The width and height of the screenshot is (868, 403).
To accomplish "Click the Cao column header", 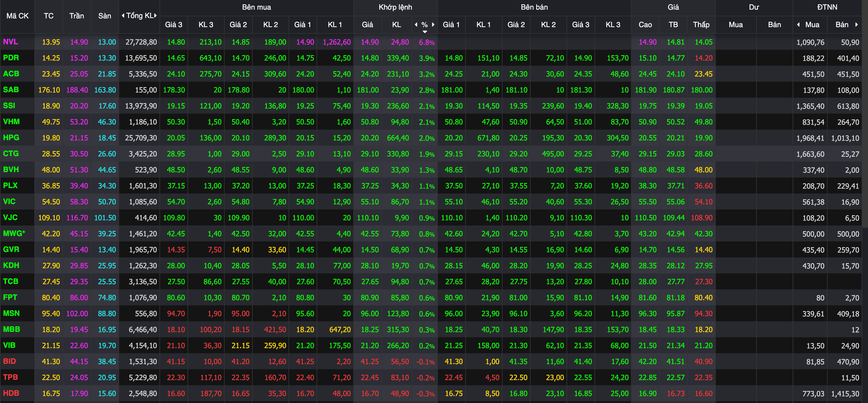I will coord(645,25).
